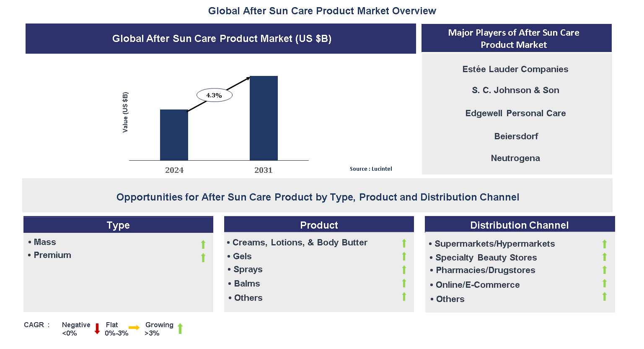
Task: Click the growth indicator next to Pharmacies/Drugstores
Action: click(604, 270)
